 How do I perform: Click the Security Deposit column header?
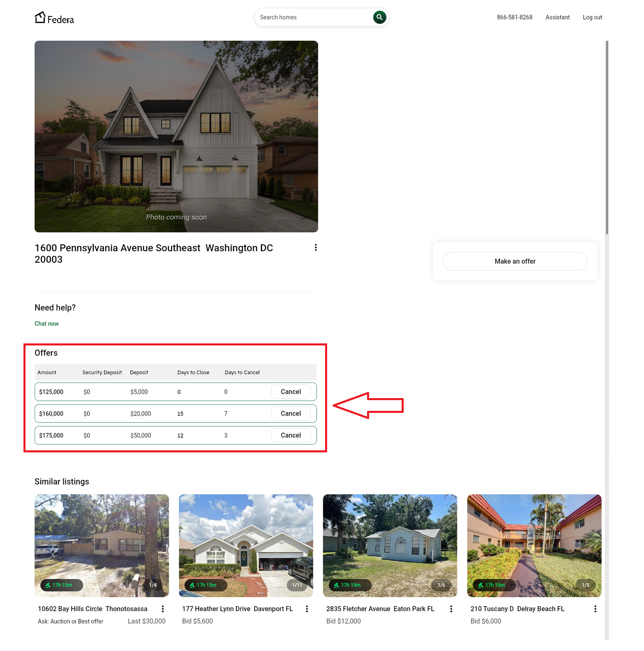coord(102,373)
